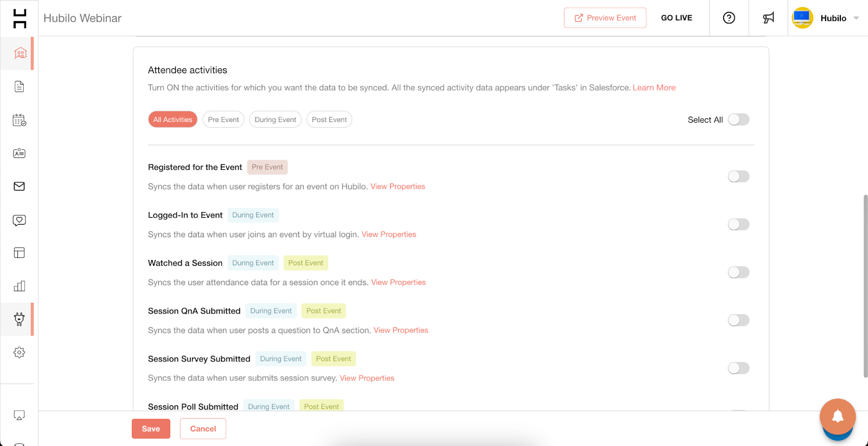This screenshot has width=868, height=446.
Task: Open the bar chart analytics icon
Action: pos(20,286)
